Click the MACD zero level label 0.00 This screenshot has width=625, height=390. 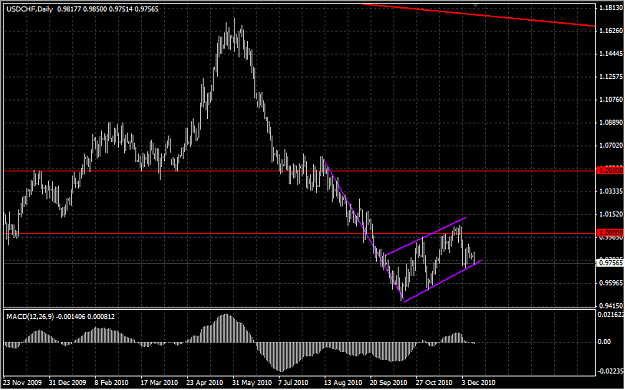click(x=604, y=342)
